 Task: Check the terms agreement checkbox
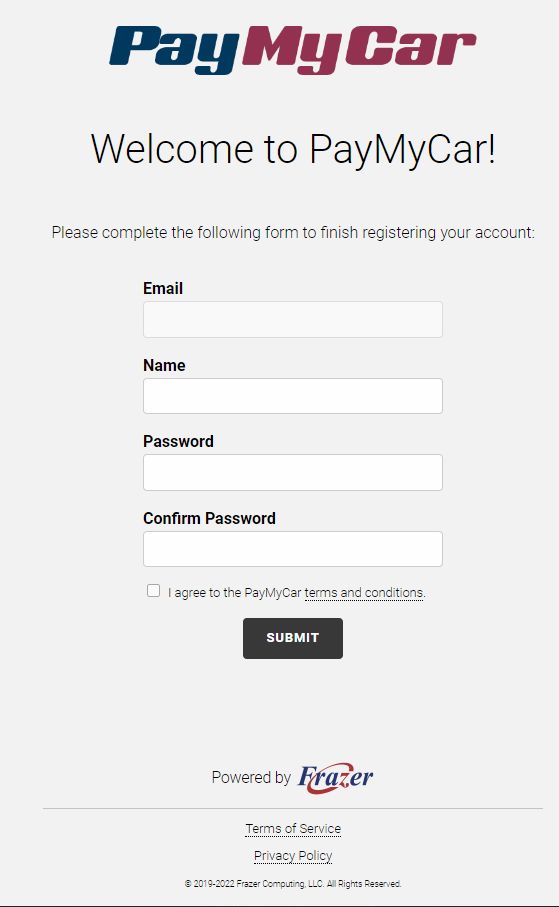[153, 591]
